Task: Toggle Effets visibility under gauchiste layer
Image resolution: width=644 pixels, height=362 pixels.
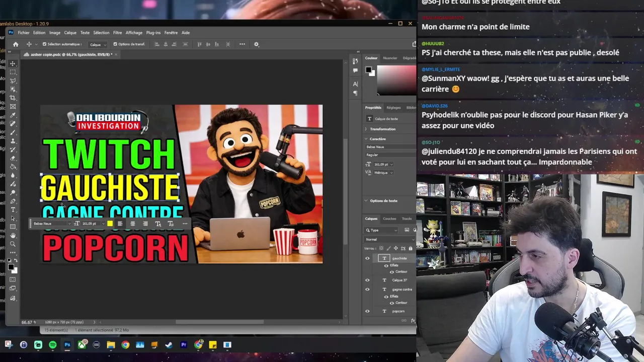Action: 386,265
